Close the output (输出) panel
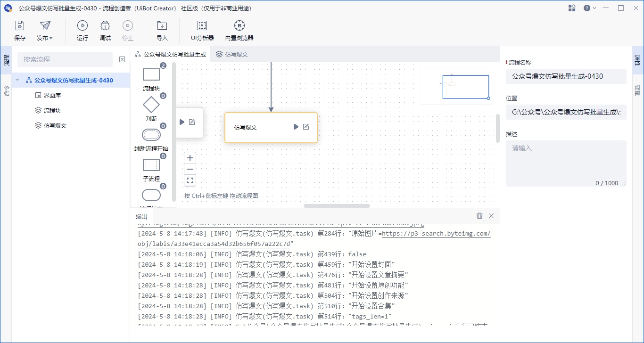The image size is (644, 343). tap(491, 216)
